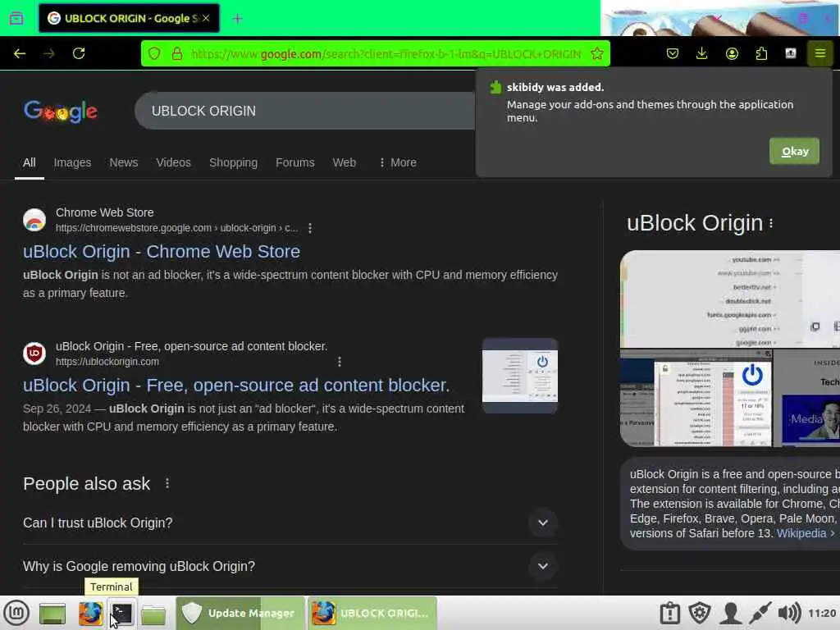Switch to the Images search tab

[72, 162]
